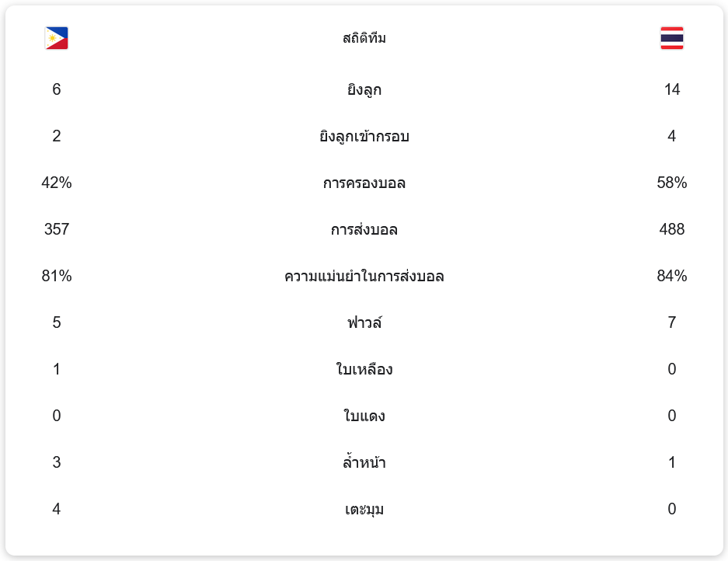This screenshot has height=561, width=728.
Task: Click the ใบแดง red card label
Action: [x=364, y=416]
